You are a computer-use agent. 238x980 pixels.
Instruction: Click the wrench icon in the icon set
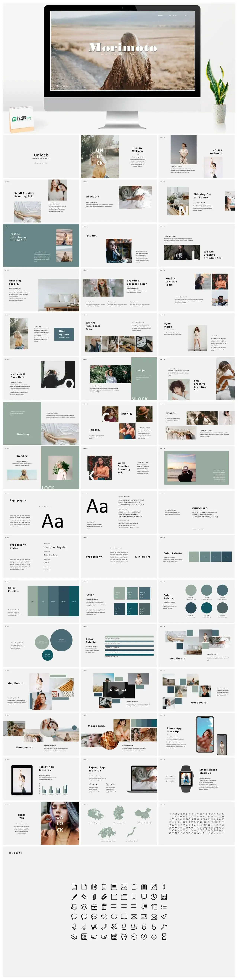(x=164, y=926)
